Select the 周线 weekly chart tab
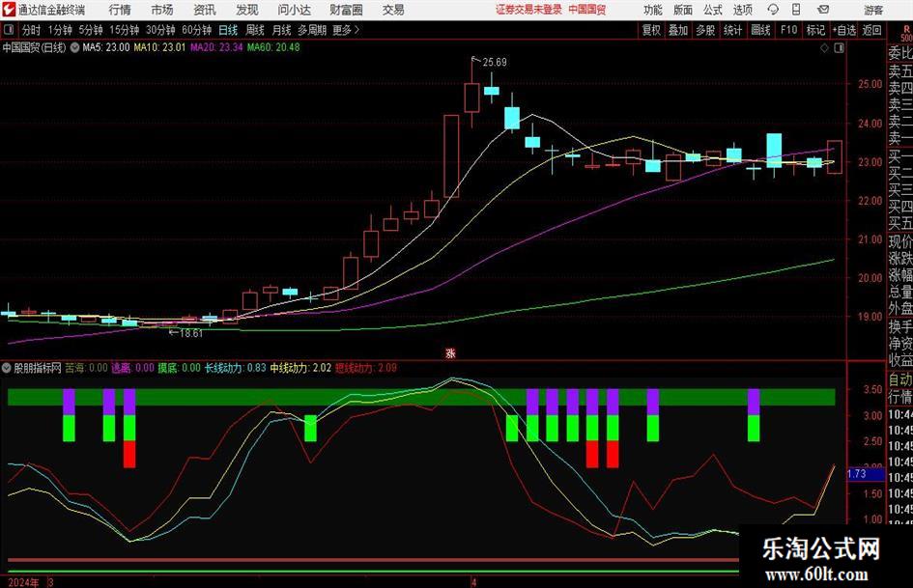This screenshot has width=913, height=588. coord(255,30)
